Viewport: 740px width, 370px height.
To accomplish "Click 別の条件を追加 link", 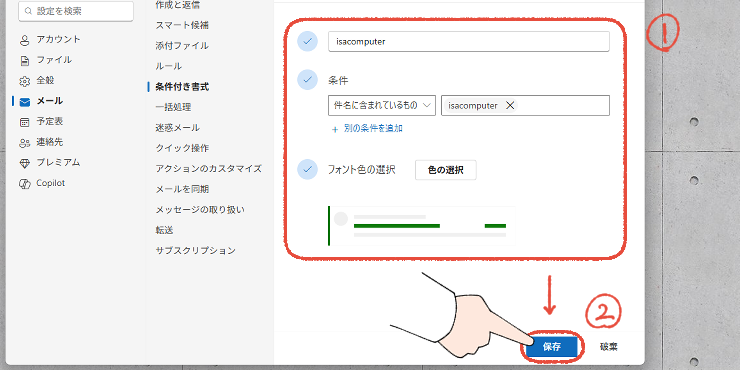I will 373,128.
